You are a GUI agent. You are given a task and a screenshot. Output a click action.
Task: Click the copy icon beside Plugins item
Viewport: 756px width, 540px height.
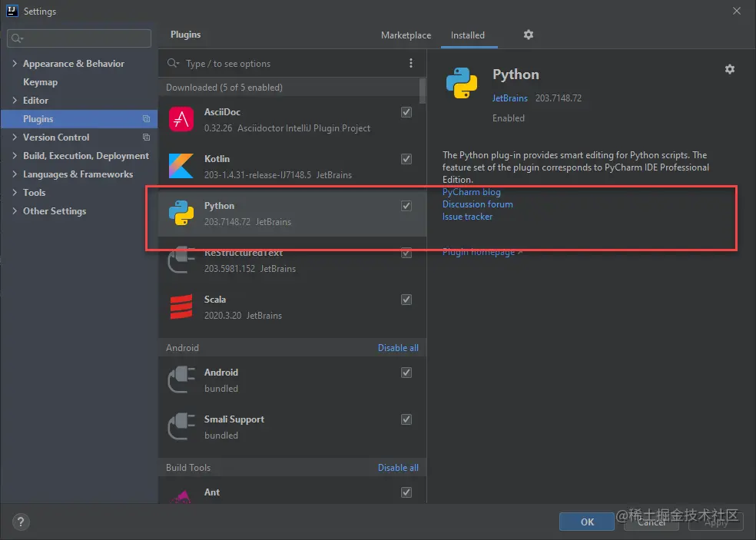[x=146, y=118]
